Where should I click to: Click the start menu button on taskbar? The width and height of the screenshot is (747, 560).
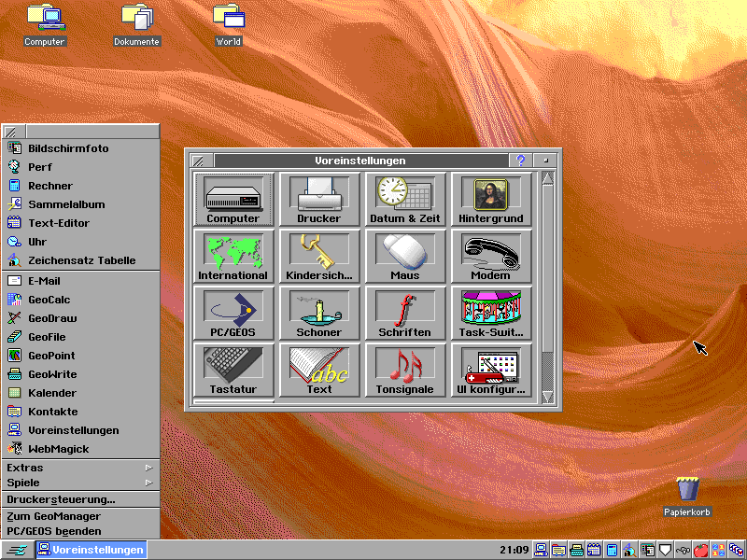(x=17, y=550)
